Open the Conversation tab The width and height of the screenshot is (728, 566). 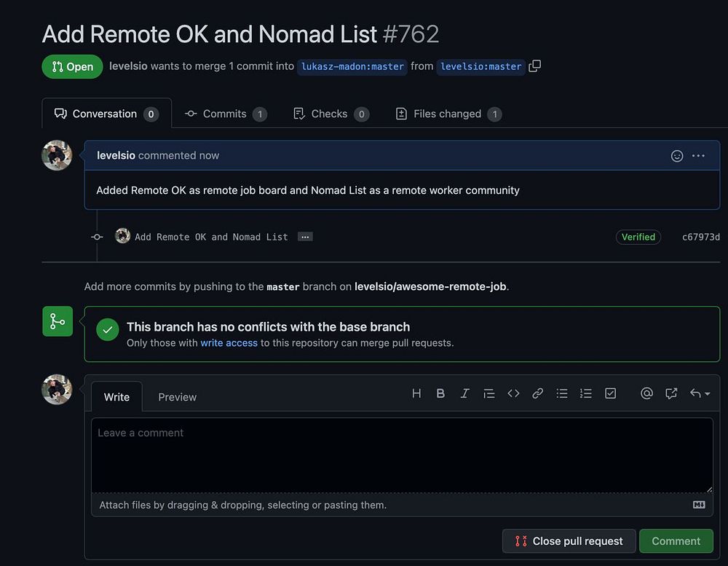[x=107, y=114]
